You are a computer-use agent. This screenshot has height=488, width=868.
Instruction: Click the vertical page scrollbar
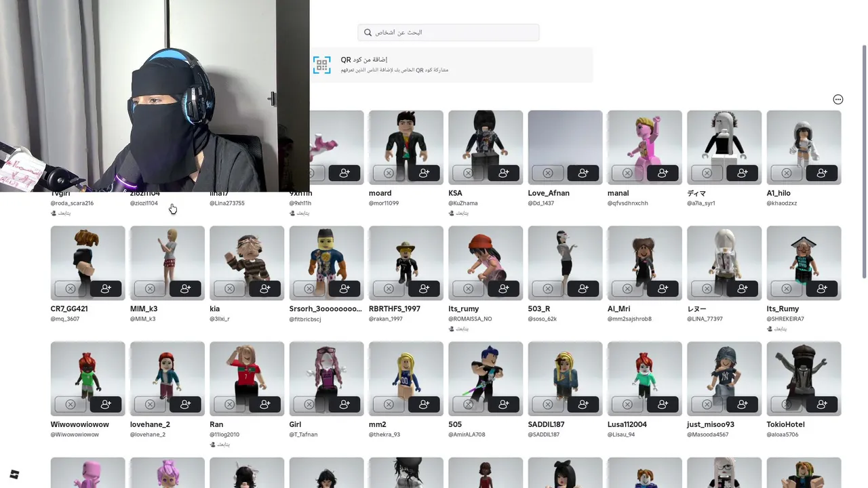tap(864, 161)
